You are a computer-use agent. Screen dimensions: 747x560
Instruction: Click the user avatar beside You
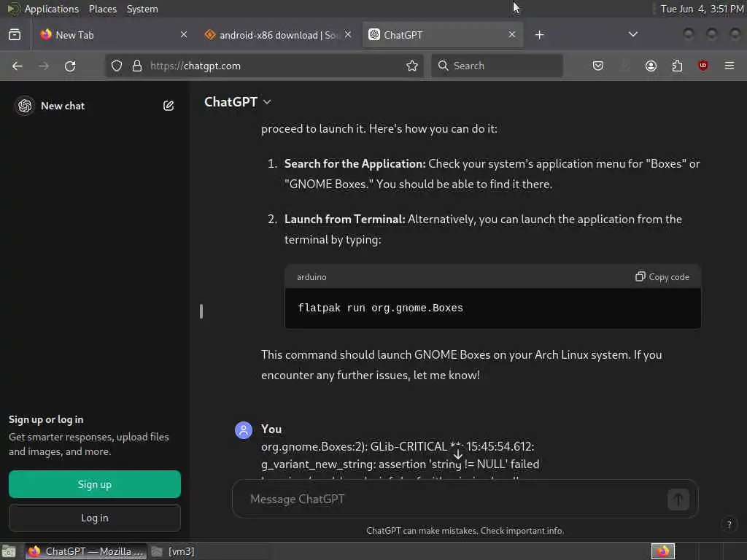click(244, 430)
